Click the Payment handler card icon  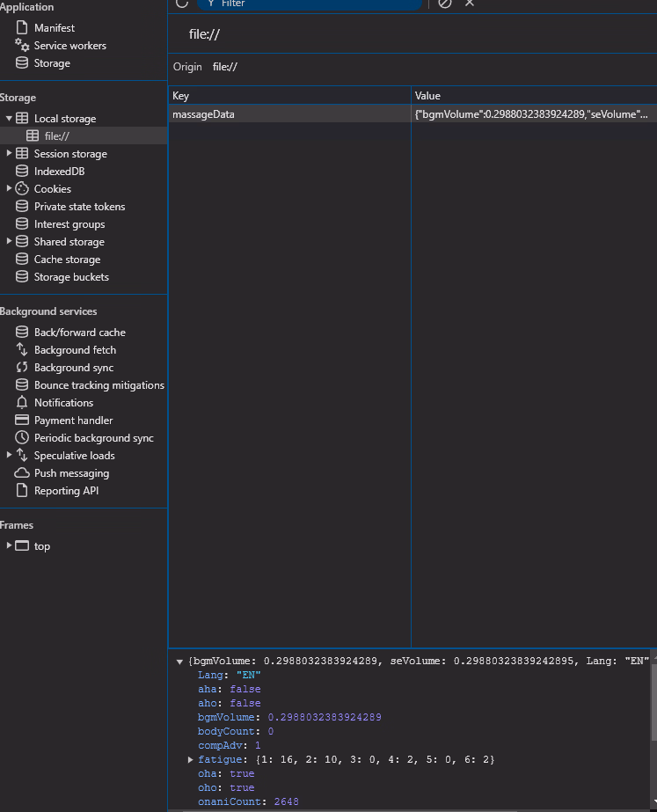coord(22,420)
